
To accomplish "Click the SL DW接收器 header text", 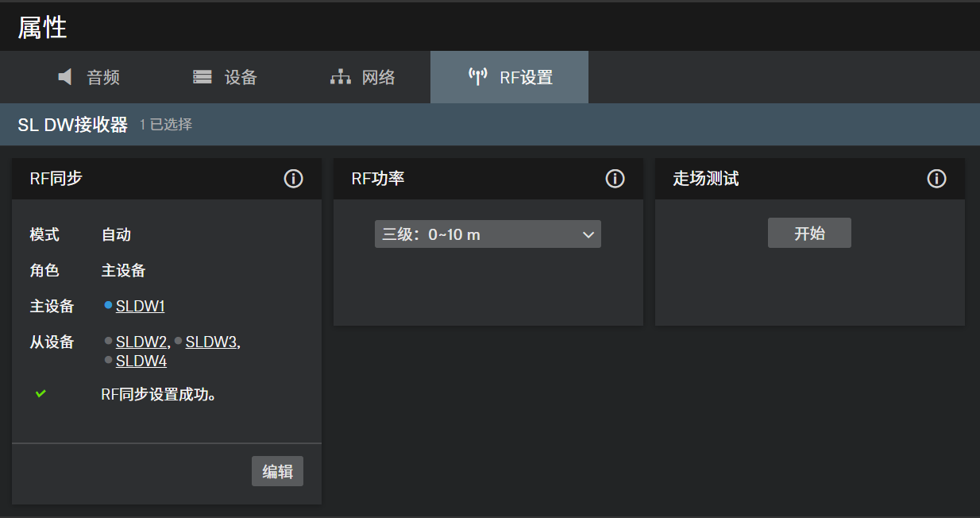I will [72, 125].
